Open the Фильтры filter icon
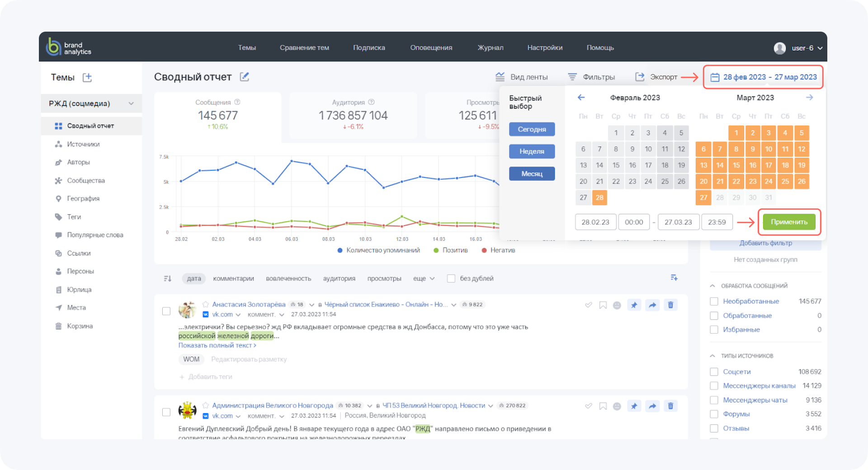868x470 pixels. pyautogui.click(x=572, y=77)
